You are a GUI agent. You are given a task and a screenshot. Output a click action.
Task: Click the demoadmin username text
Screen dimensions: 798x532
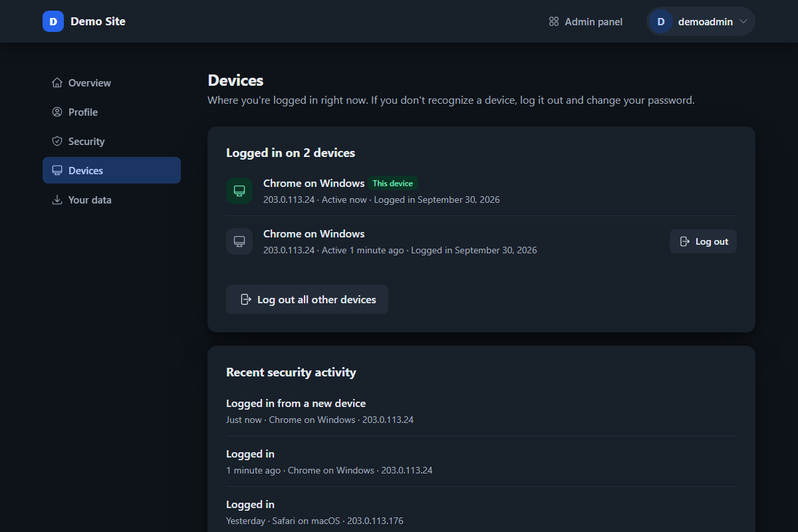(x=706, y=21)
